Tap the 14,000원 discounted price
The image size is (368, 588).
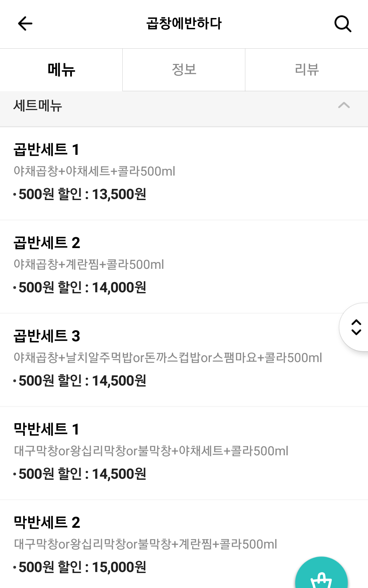point(119,288)
